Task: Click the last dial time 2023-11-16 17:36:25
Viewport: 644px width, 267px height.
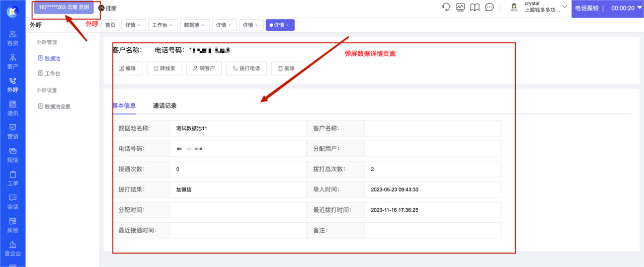Action: click(x=394, y=210)
